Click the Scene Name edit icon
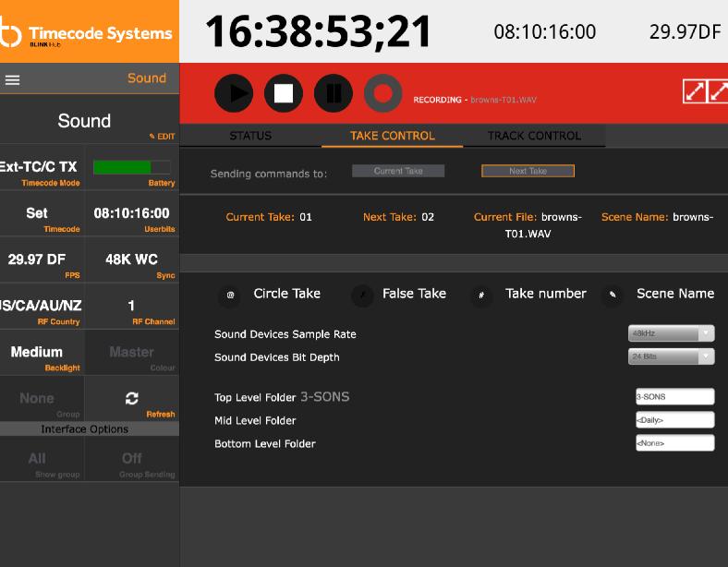 pos(612,296)
